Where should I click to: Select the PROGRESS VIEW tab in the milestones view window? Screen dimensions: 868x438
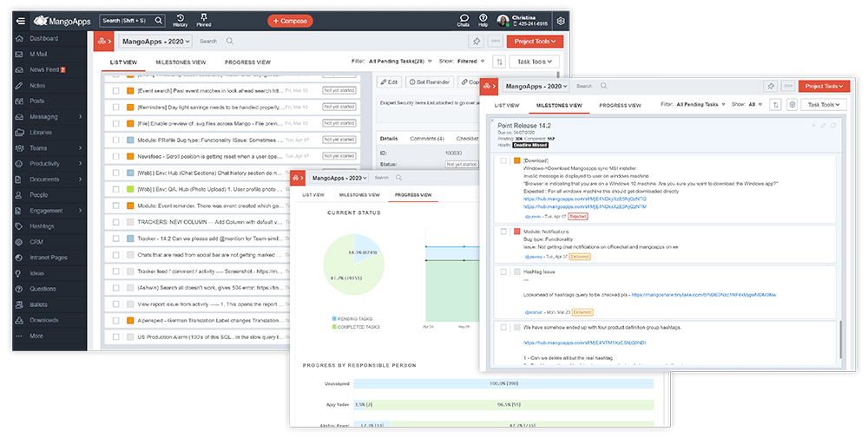coord(620,105)
